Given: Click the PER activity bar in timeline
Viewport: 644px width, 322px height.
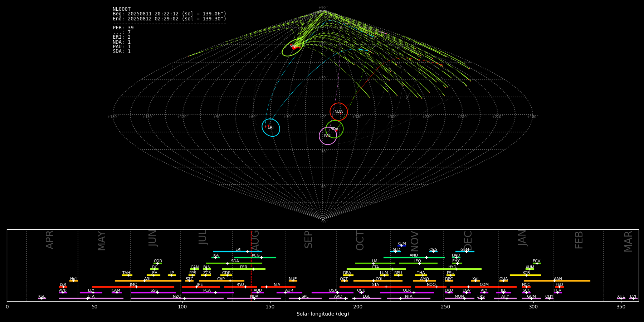Looking at the screenshot, I should (x=244, y=269).
